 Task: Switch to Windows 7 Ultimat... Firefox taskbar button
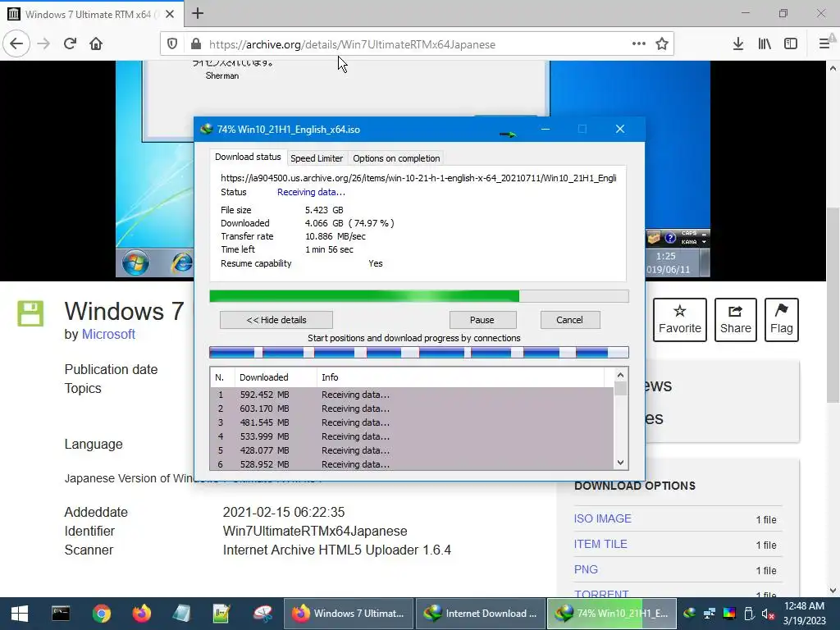pos(349,614)
